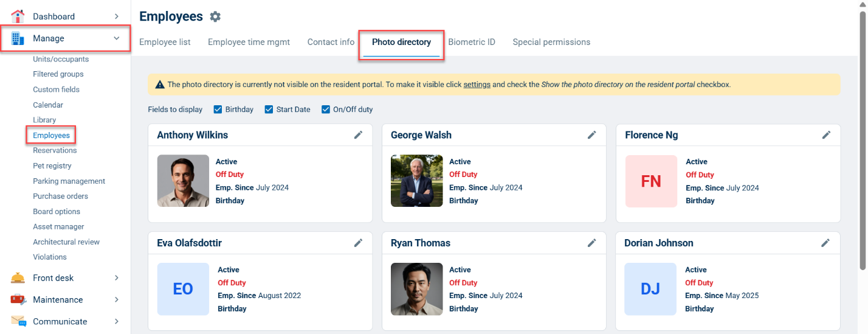
Task: Expand the Dashboard menu chevron
Action: (x=117, y=16)
